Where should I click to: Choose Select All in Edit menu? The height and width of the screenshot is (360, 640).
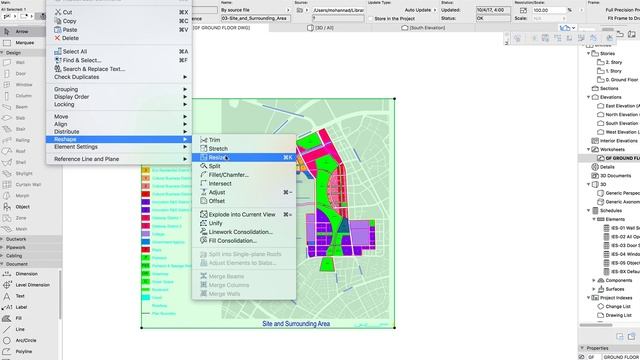(119, 51)
